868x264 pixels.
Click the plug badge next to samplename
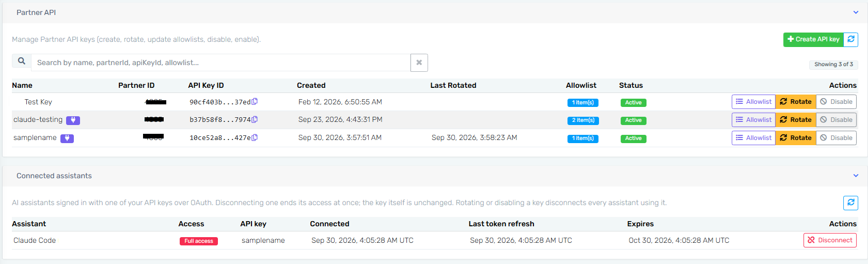67,138
